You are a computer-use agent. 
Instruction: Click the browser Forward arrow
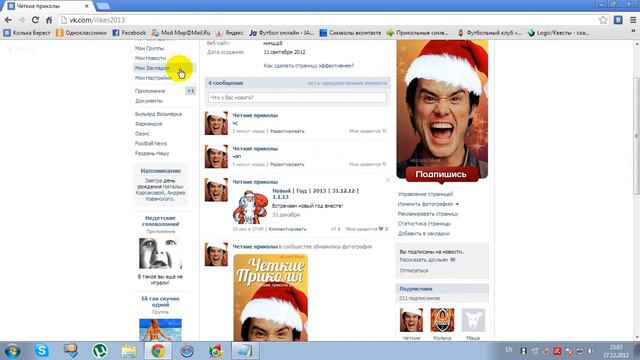(x=22, y=20)
